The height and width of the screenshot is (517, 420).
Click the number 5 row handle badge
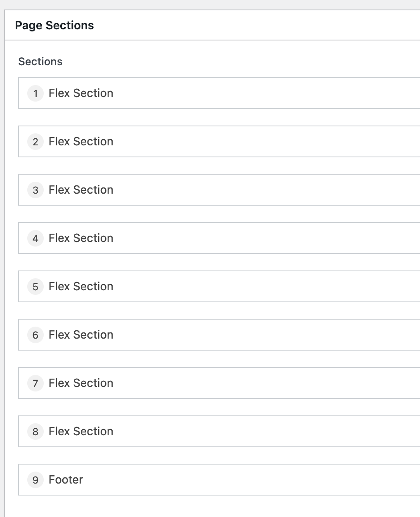(x=35, y=287)
